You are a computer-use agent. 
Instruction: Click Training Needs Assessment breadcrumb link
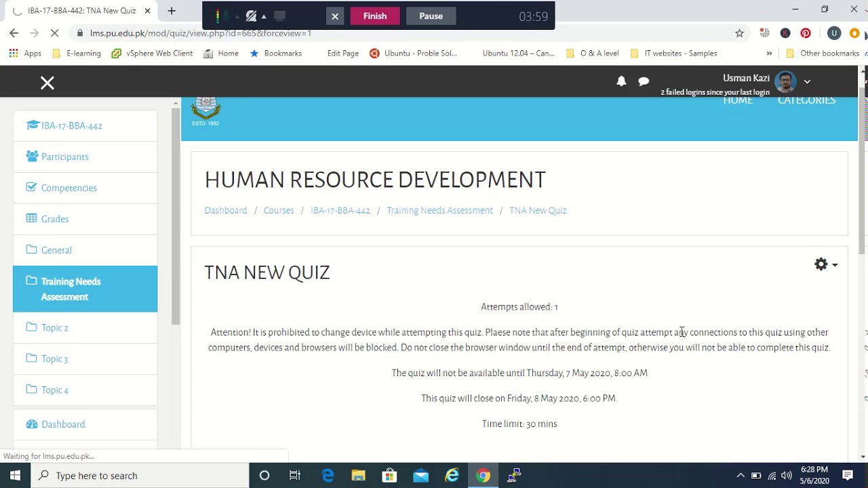(x=439, y=210)
